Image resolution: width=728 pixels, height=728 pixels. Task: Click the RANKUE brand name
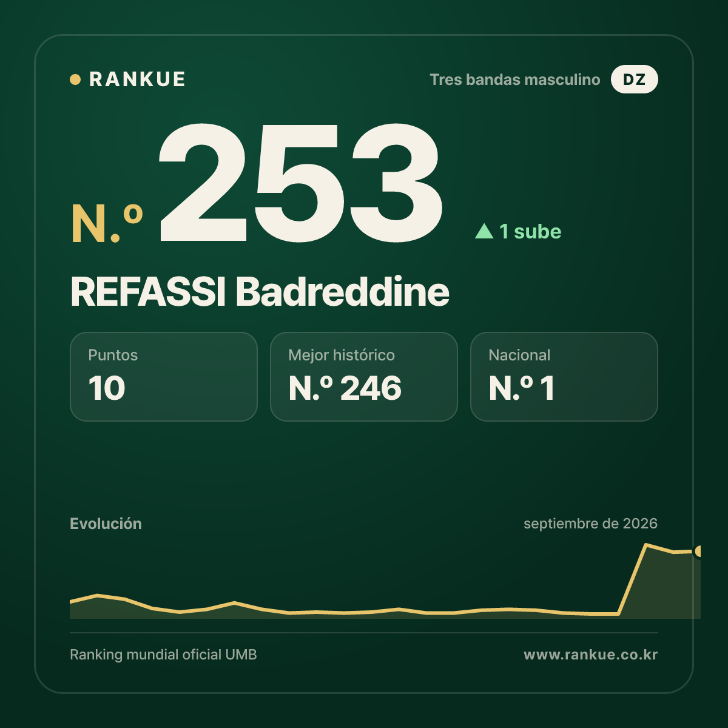(137, 79)
